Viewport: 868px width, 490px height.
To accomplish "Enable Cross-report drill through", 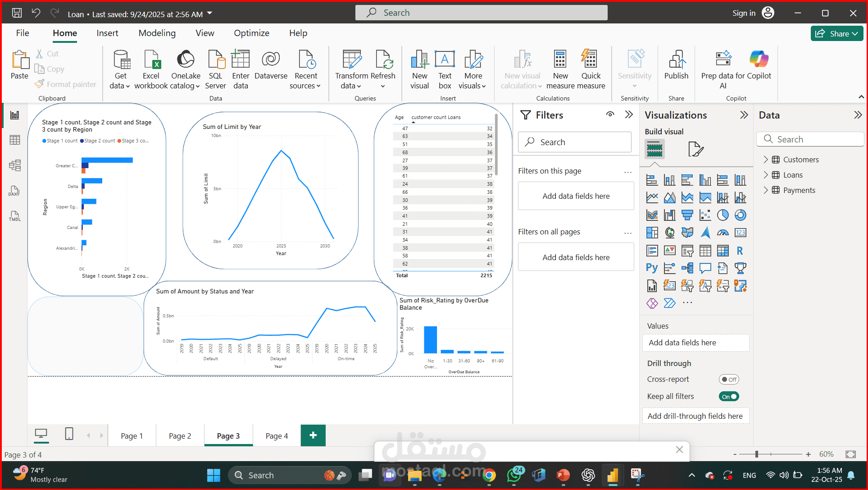I will click(x=729, y=379).
